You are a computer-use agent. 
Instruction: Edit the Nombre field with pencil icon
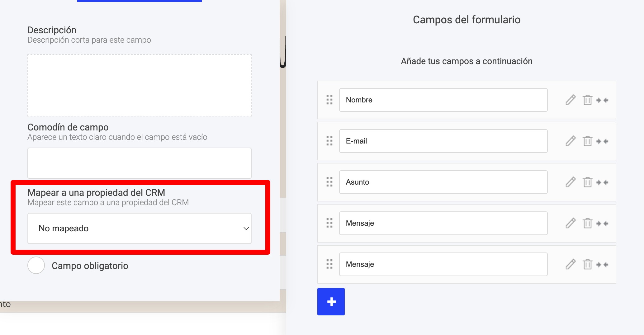[x=571, y=100]
